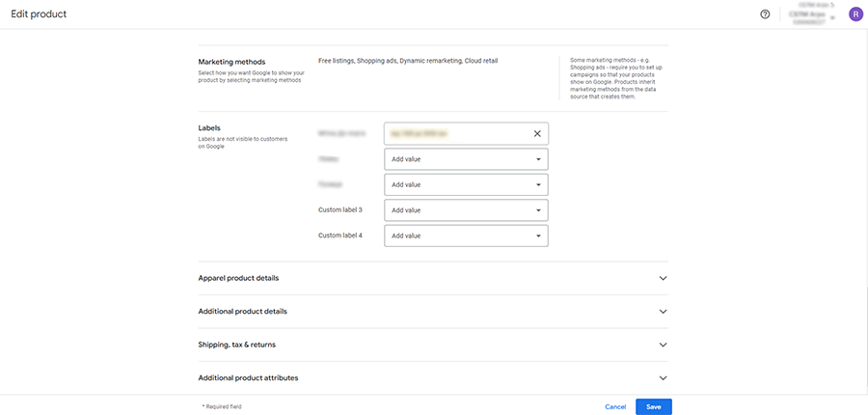This screenshot has height=415, width=868.
Task: Open the help question mark icon
Action: pos(765,14)
